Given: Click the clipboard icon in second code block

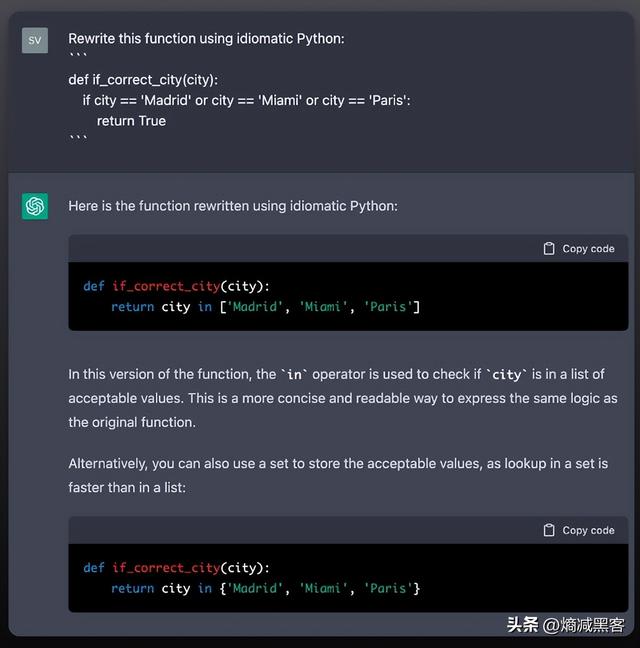Looking at the screenshot, I should [548, 530].
